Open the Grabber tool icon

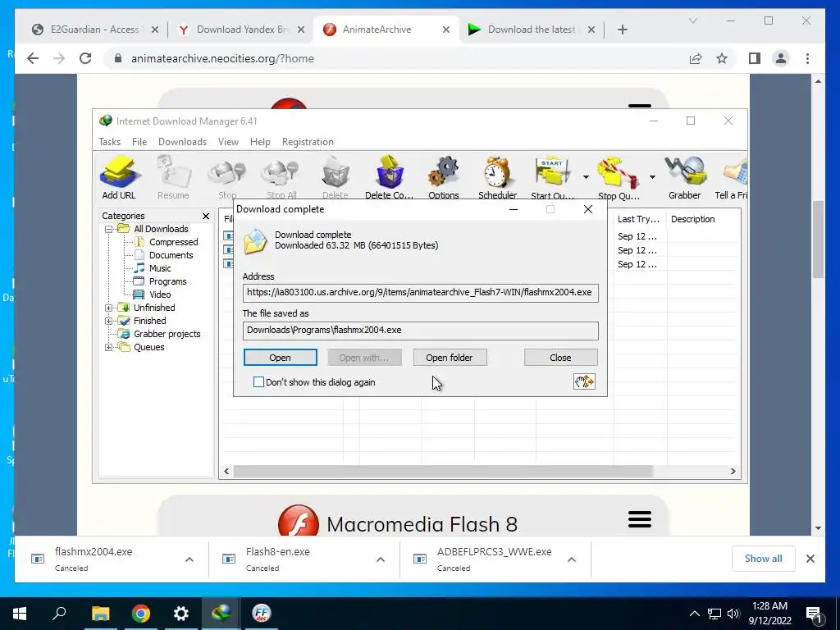pyautogui.click(x=685, y=177)
